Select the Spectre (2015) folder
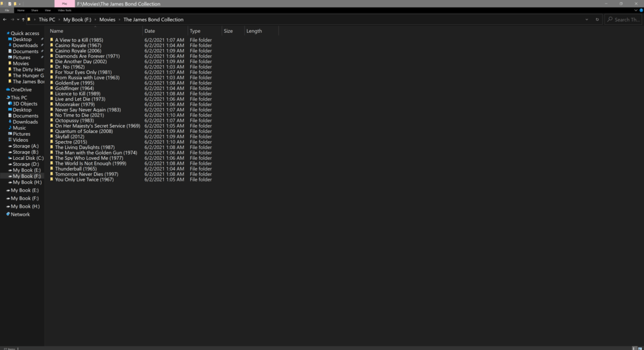 coord(71,142)
